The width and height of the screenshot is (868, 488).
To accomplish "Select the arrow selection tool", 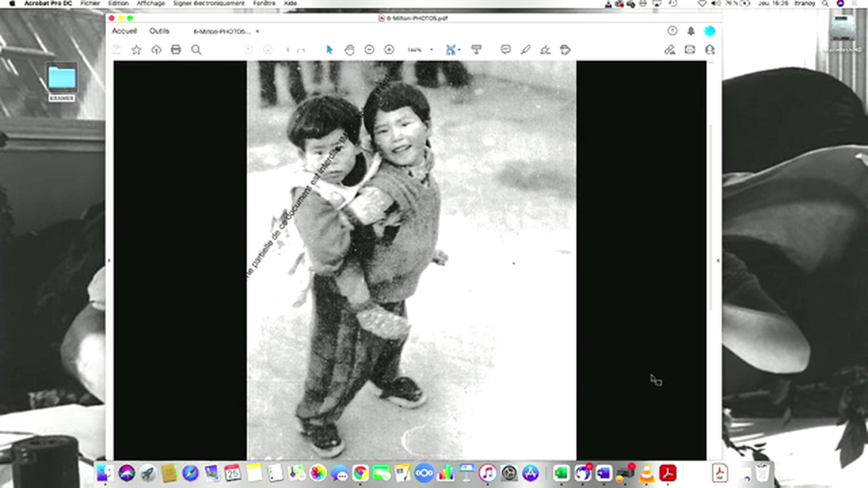I will 330,49.
